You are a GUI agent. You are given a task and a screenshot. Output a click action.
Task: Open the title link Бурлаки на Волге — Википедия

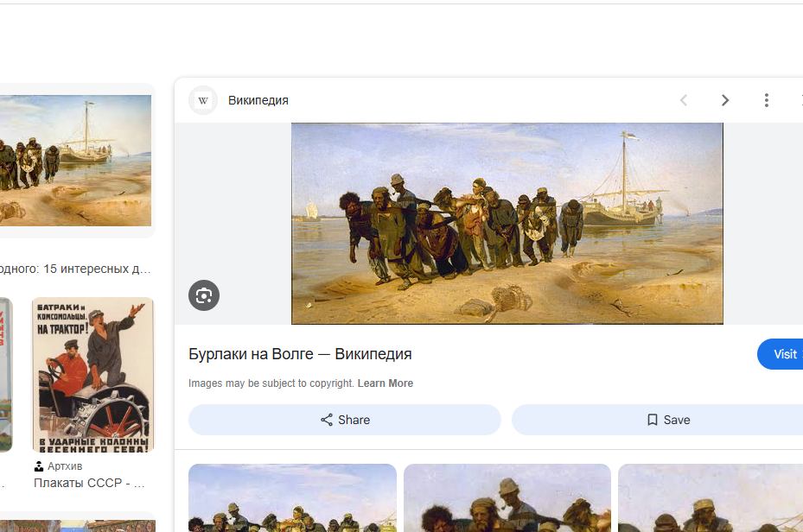click(x=300, y=354)
